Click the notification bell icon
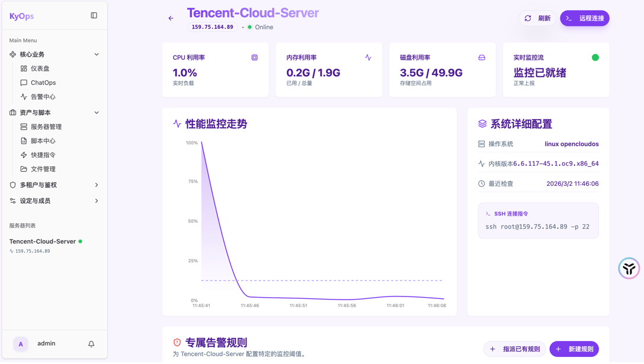This screenshot has width=644, height=364. tap(91, 344)
